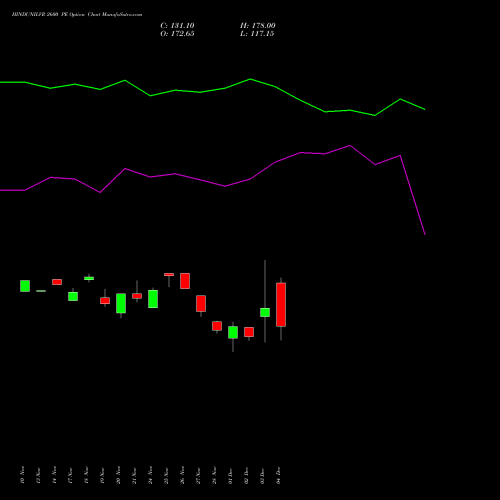Click the large red 04 Dec candle
Image resolution: width=500 pixels, height=500 pixels.
281,305
